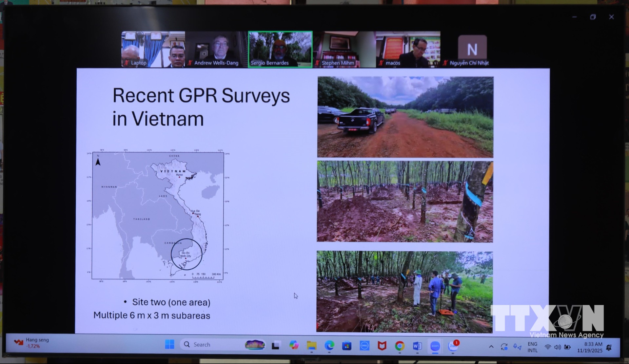Open the Microsoft Store app
Screen dimensions: 629x364
[347, 346]
